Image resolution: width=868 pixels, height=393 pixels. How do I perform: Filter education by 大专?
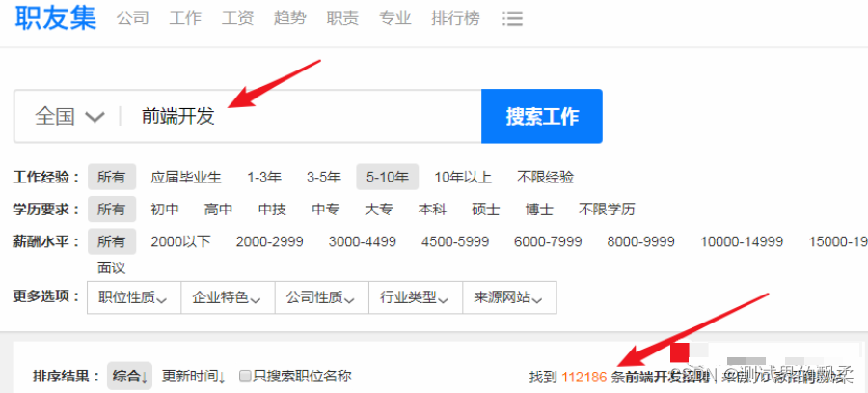click(379, 210)
